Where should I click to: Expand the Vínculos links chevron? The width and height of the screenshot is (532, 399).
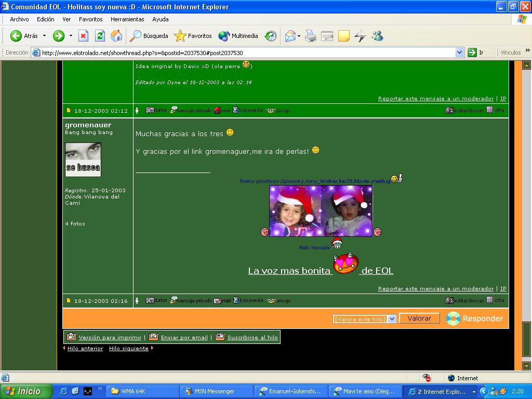click(x=528, y=50)
